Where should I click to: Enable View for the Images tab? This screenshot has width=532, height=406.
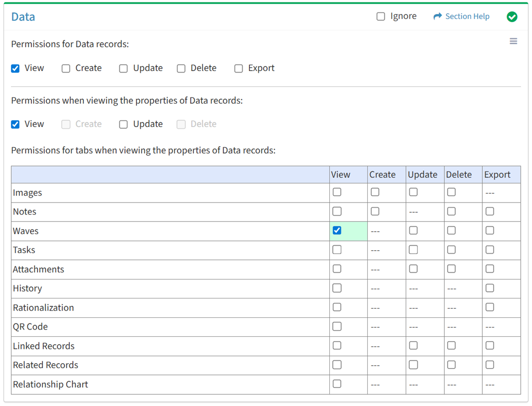[x=337, y=192]
